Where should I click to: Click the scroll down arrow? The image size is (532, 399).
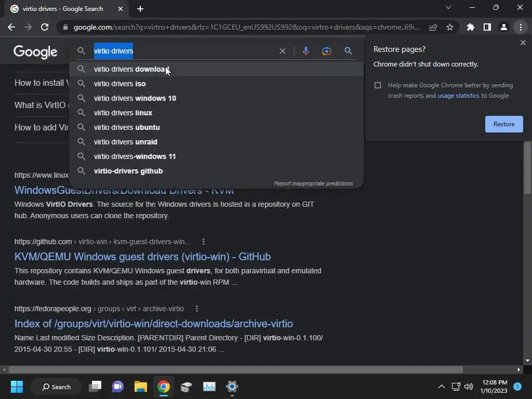(528, 361)
